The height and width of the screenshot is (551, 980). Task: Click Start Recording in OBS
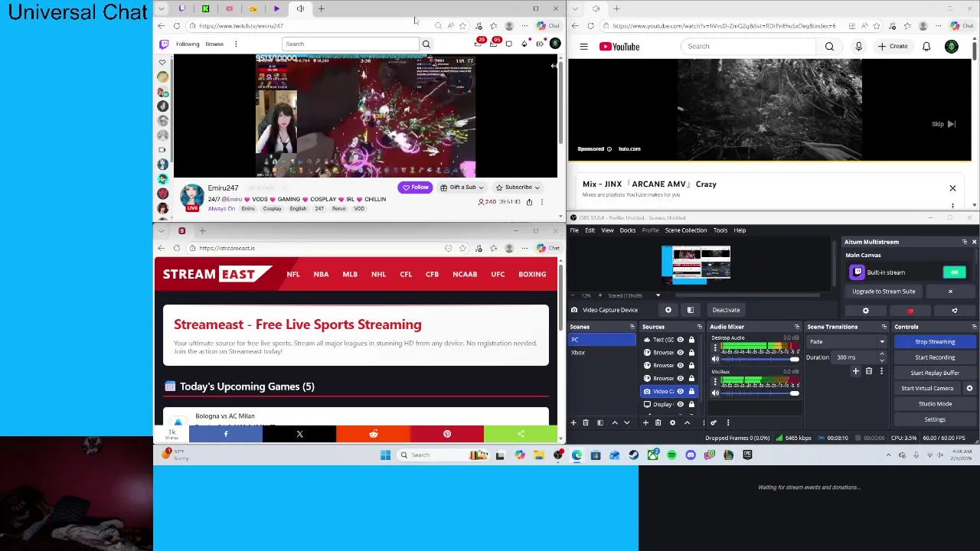tap(935, 357)
